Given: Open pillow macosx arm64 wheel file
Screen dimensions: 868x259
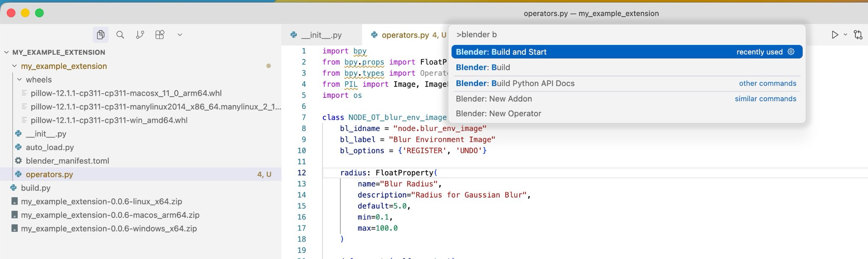Looking at the screenshot, I should [x=126, y=93].
